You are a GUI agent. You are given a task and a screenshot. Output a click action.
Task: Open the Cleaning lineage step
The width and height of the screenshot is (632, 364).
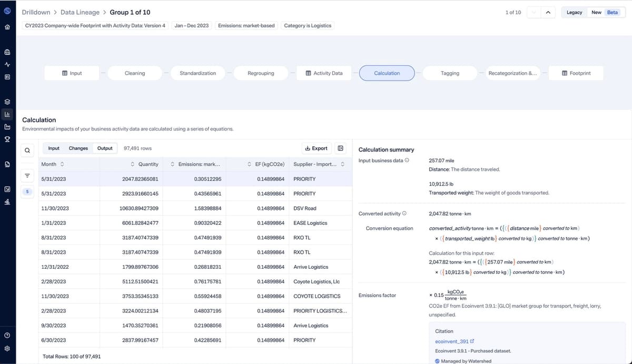(x=135, y=73)
